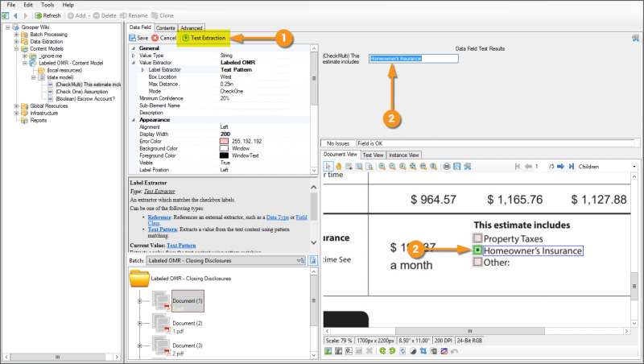The image size is (644, 364).
Task: Open the Children dropdown in viewer toolbar
Action: tap(634, 167)
